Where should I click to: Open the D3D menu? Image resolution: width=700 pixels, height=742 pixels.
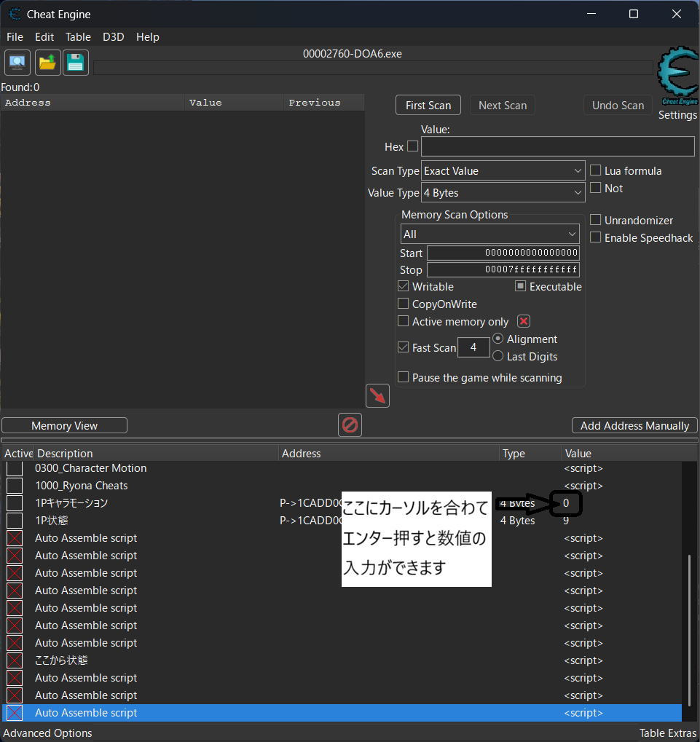tap(113, 37)
